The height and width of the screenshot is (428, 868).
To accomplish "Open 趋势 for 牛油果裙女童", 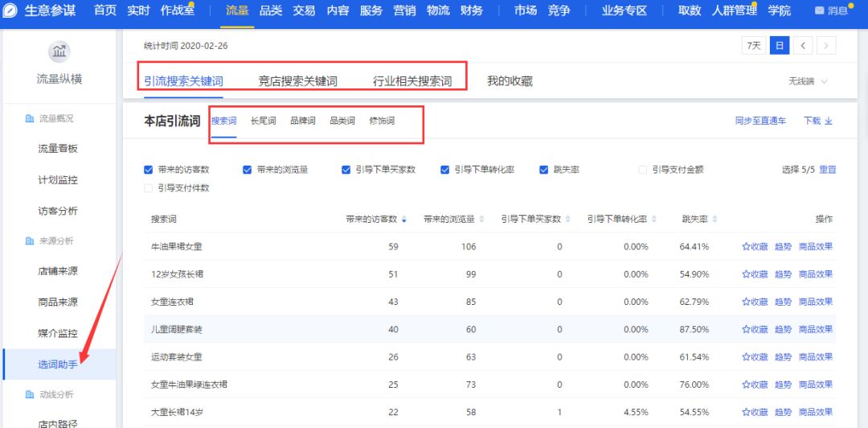I will pyautogui.click(x=784, y=247).
